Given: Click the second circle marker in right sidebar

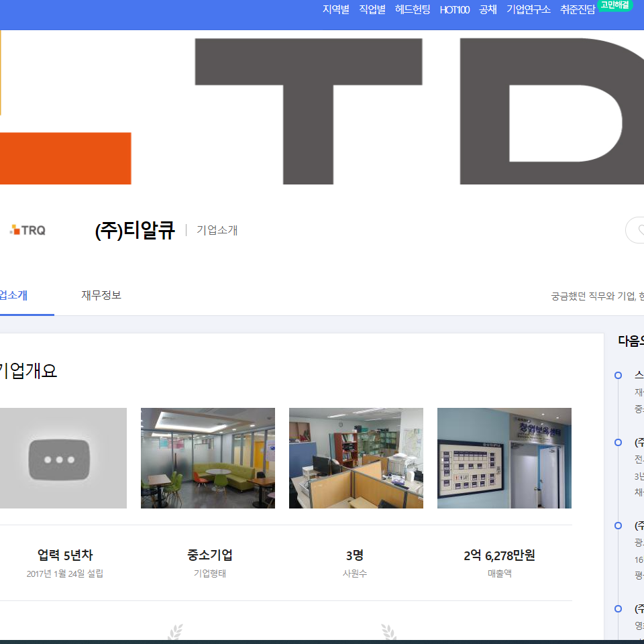Looking at the screenshot, I should coord(618,442).
